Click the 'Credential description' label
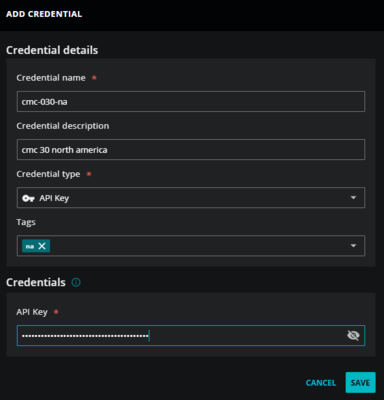 pos(63,126)
